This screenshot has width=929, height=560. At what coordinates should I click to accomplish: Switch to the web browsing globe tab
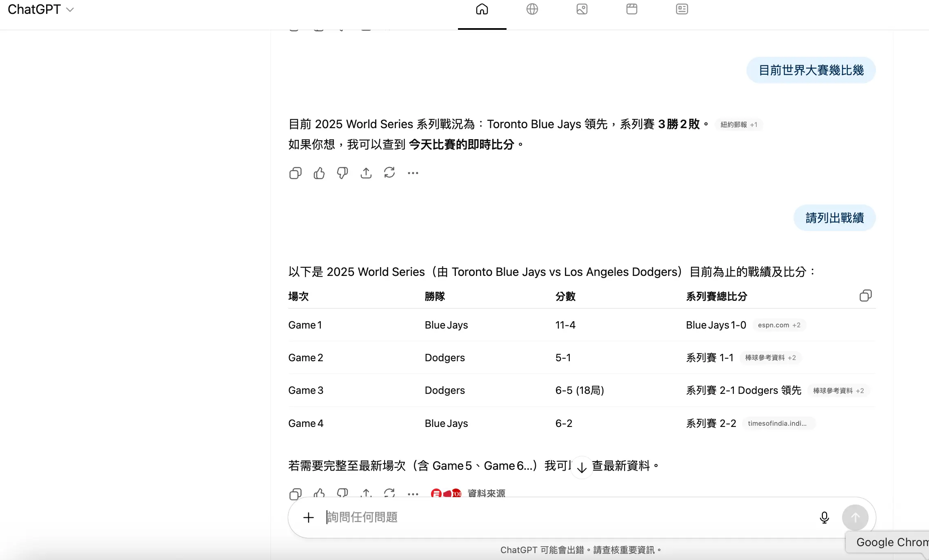pyautogui.click(x=532, y=9)
